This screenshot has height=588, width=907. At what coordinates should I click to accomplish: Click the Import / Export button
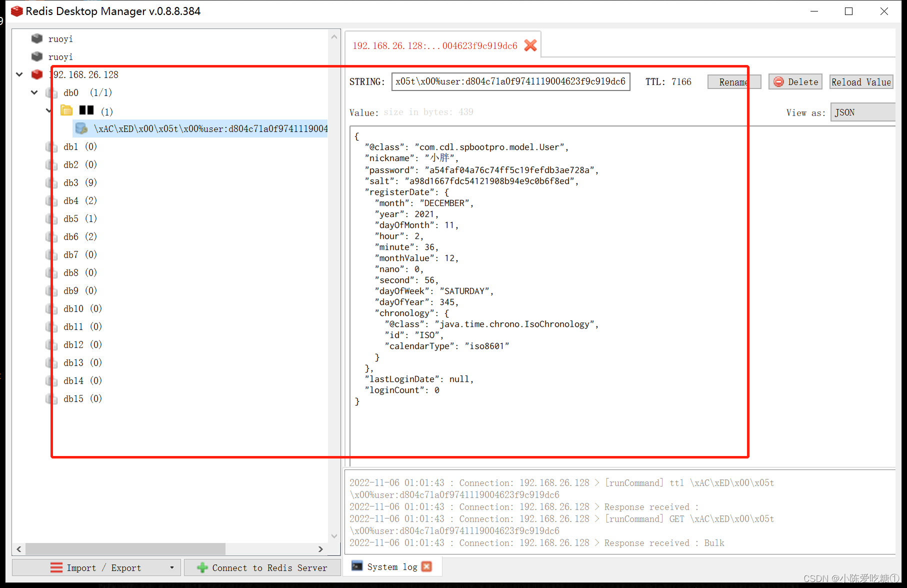96,567
